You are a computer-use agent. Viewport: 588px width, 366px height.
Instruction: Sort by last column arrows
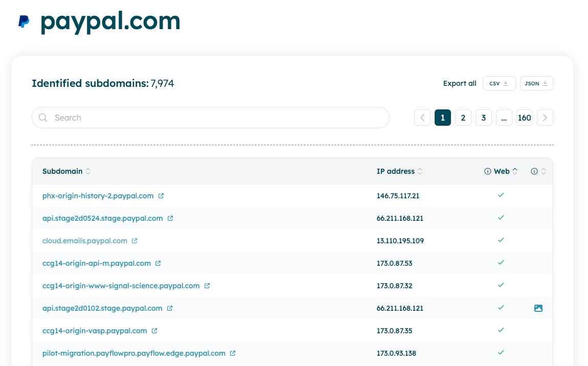[544, 171]
